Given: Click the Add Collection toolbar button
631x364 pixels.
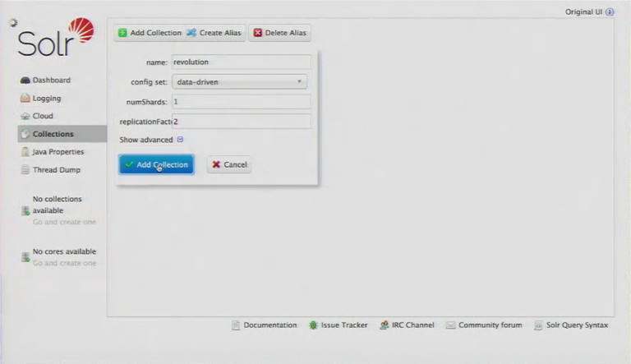Looking at the screenshot, I should click(x=149, y=33).
